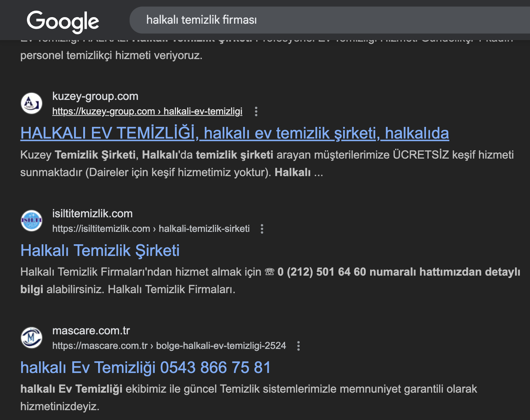The image size is (530, 420).
Task: Click the kuzey-group.com site name
Action: pyautogui.click(x=95, y=96)
